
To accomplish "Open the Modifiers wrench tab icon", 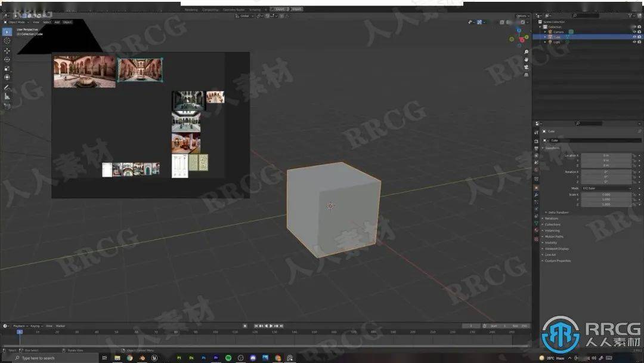I will 537,195.
